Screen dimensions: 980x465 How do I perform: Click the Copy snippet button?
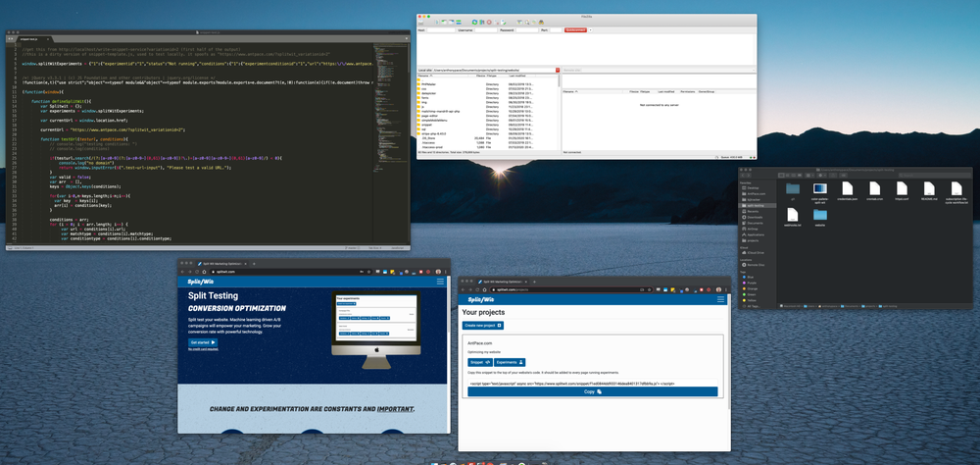pos(593,391)
